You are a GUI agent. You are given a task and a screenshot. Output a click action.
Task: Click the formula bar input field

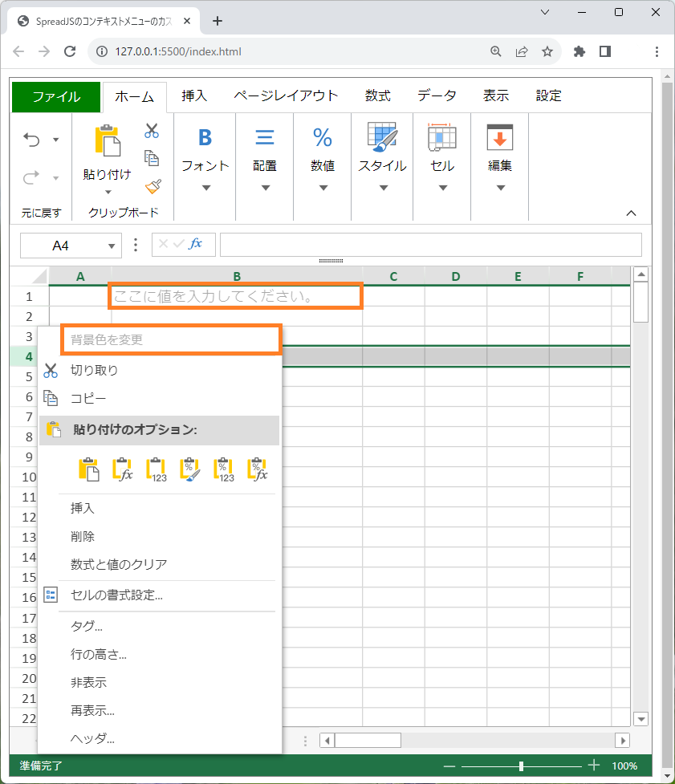point(431,245)
